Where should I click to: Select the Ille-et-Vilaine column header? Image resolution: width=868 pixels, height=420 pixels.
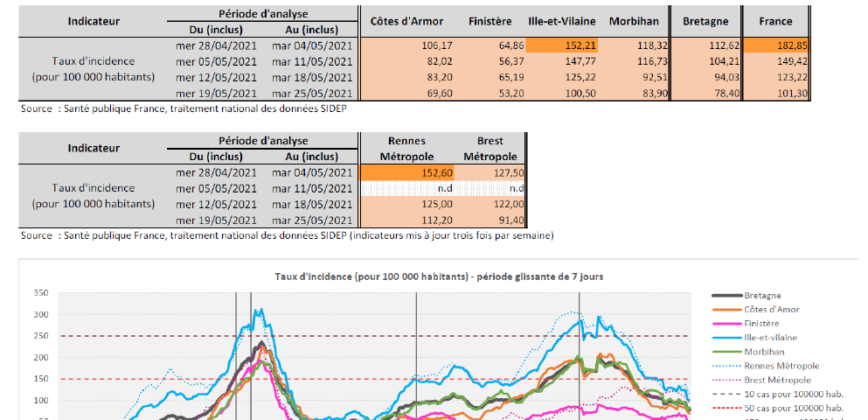[560, 21]
